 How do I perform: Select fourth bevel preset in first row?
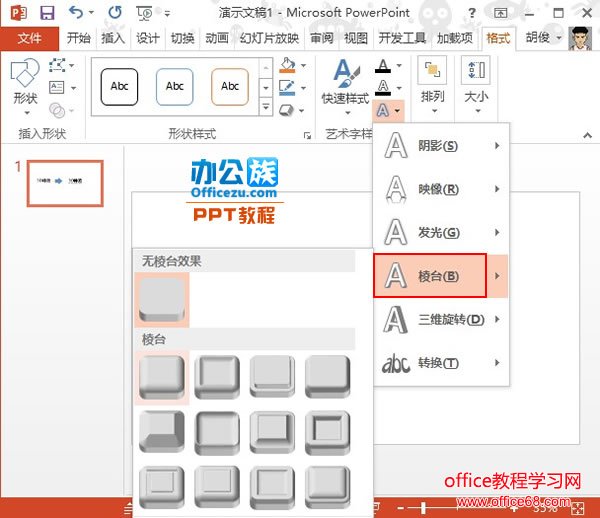(x=328, y=377)
